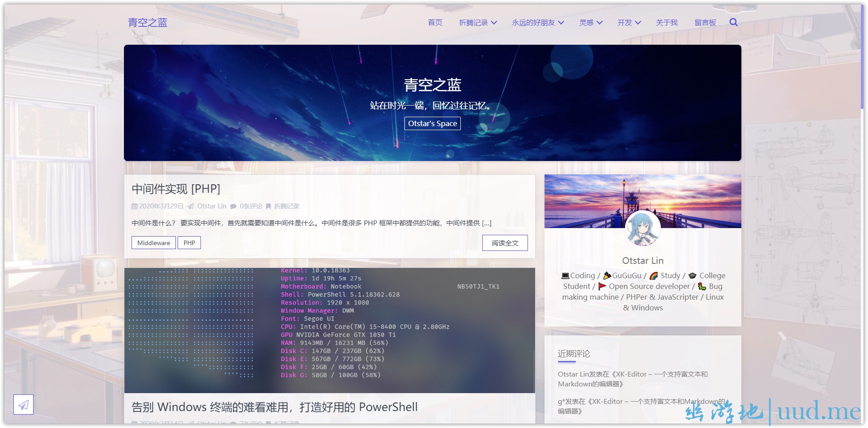Click Otstar Lin's round avatar image
Viewport: 868px width, 428px height.
pyautogui.click(x=642, y=229)
